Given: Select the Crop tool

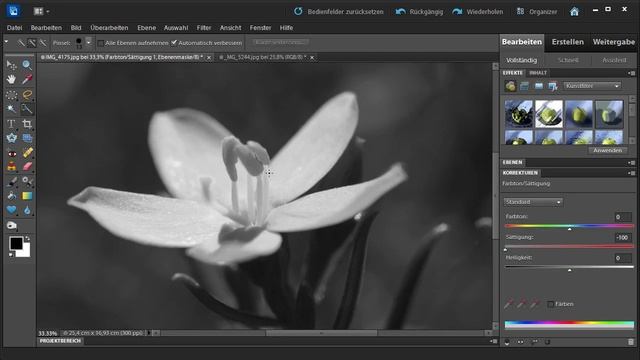Looking at the screenshot, I should 27,124.
